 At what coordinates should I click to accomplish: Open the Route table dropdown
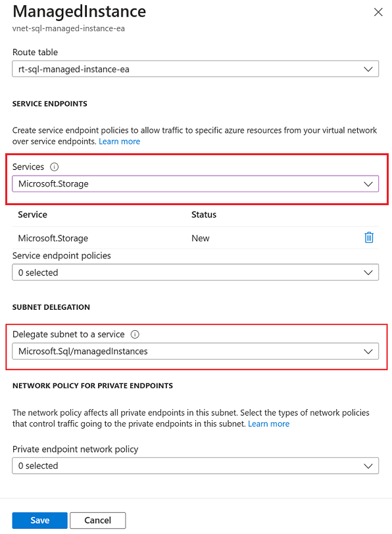pyautogui.click(x=195, y=68)
